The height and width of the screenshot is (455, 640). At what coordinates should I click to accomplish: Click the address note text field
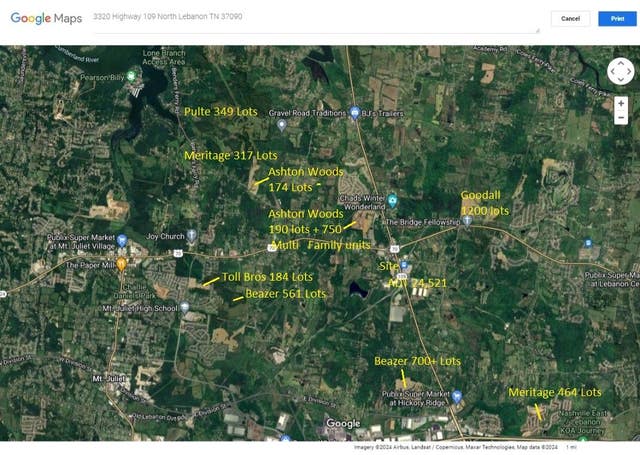[316, 22]
